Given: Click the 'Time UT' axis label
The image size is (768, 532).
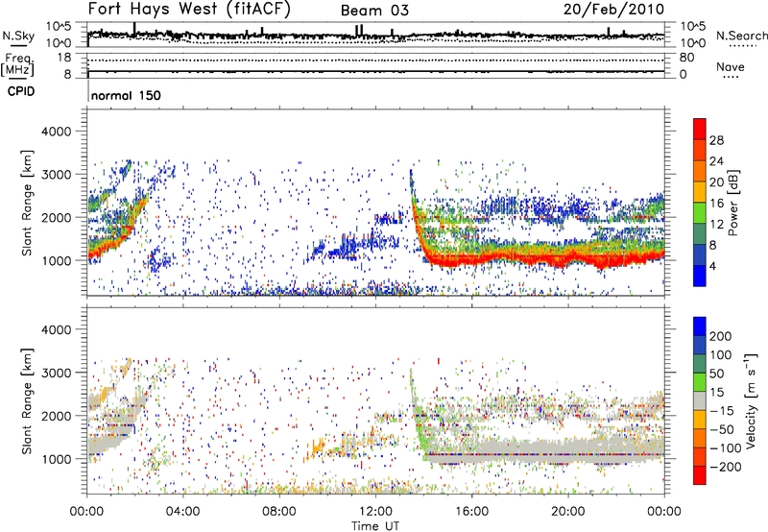Looking at the screenshot, I should coord(375,525).
